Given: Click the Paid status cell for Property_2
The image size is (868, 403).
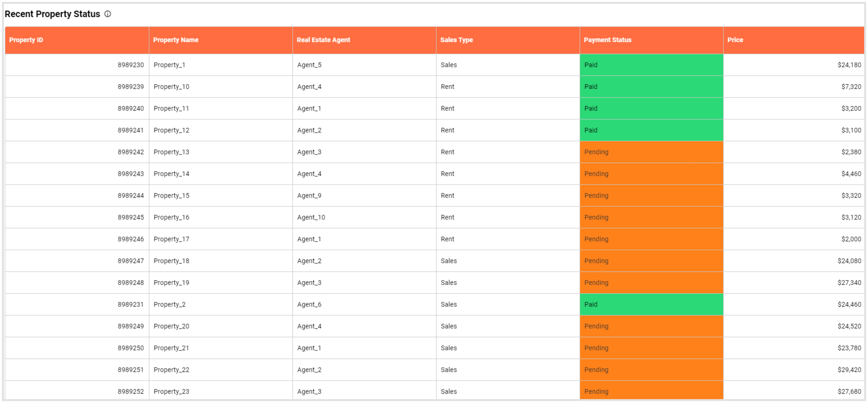Looking at the screenshot, I should click(x=651, y=304).
